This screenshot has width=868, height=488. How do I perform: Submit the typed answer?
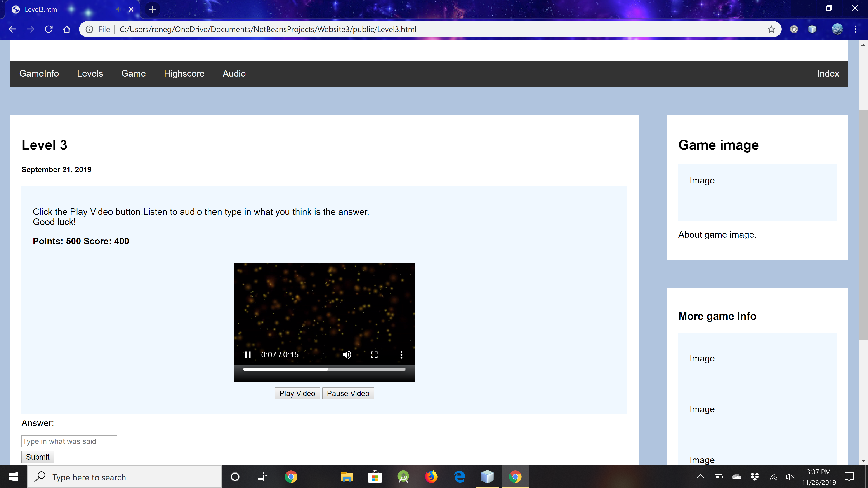37,457
